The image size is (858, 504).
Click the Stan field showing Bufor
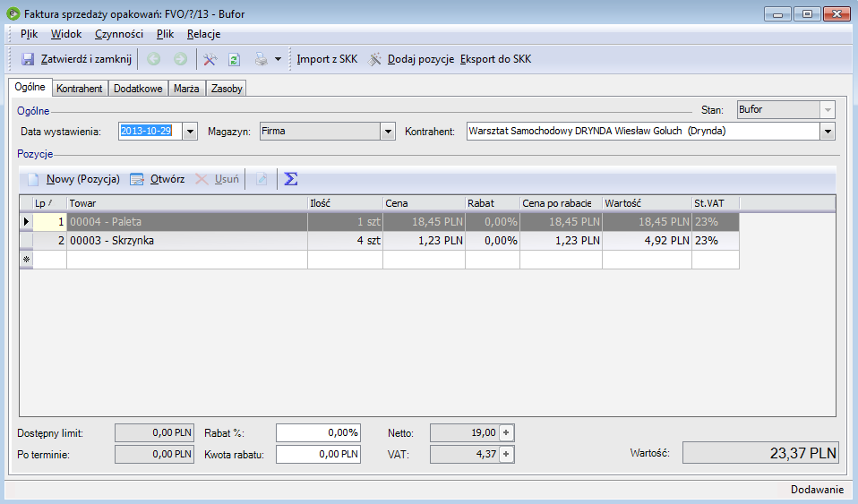(778, 110)
